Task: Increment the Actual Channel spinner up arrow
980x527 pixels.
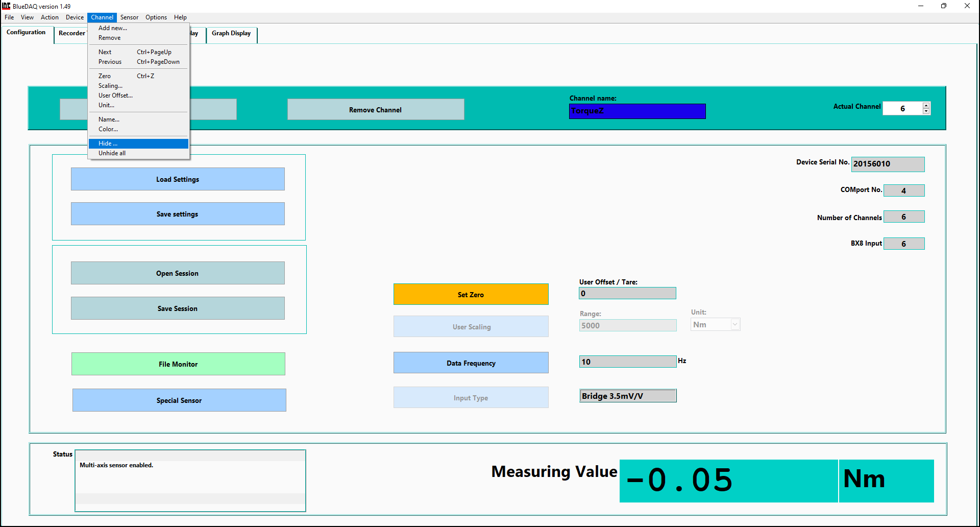Action: click(x=926, y=105)
